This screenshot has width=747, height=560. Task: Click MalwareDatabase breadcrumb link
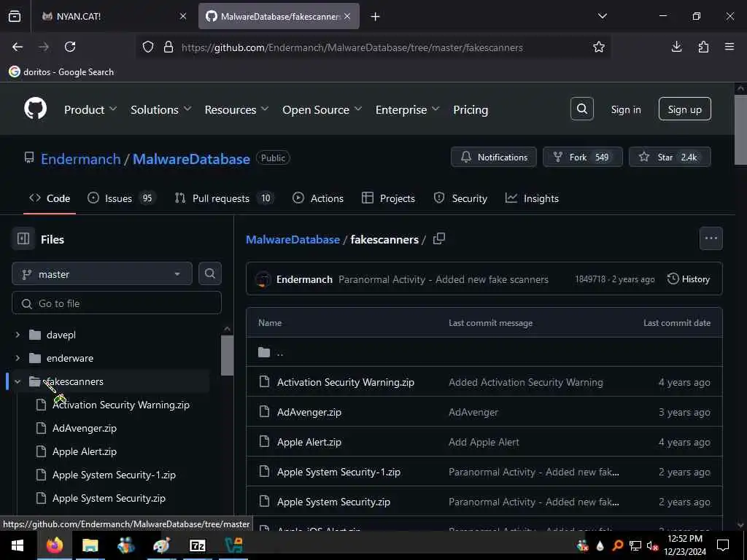click(x=293, y=239)
